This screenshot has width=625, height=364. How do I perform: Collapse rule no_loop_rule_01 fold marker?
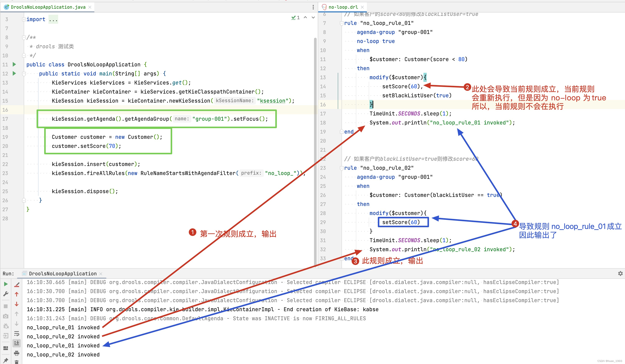342,23
